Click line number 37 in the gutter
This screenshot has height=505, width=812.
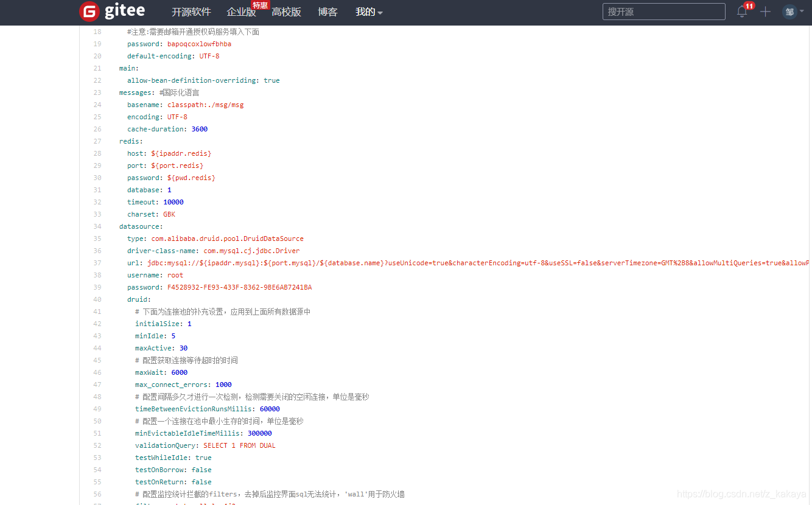tap(97, 263)
